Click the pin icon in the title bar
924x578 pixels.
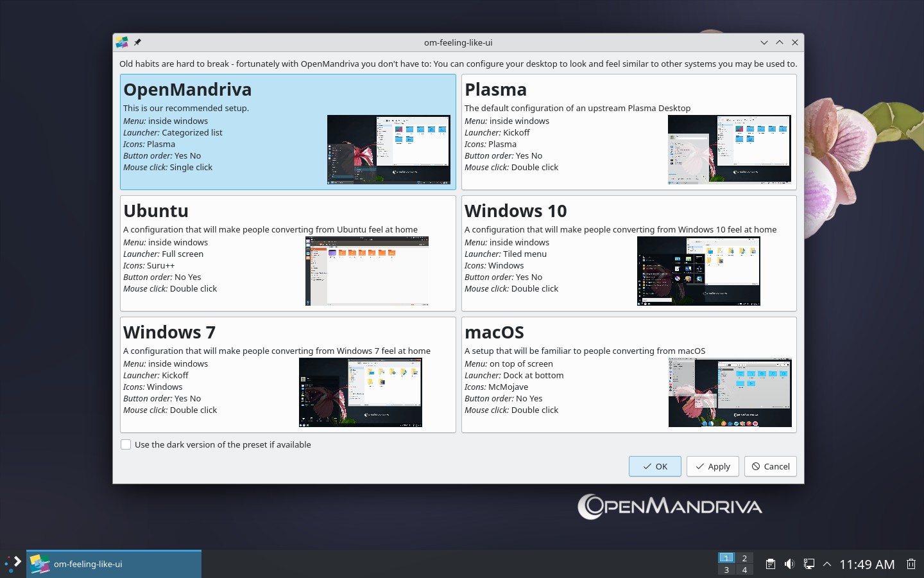[x=137, y=42]
